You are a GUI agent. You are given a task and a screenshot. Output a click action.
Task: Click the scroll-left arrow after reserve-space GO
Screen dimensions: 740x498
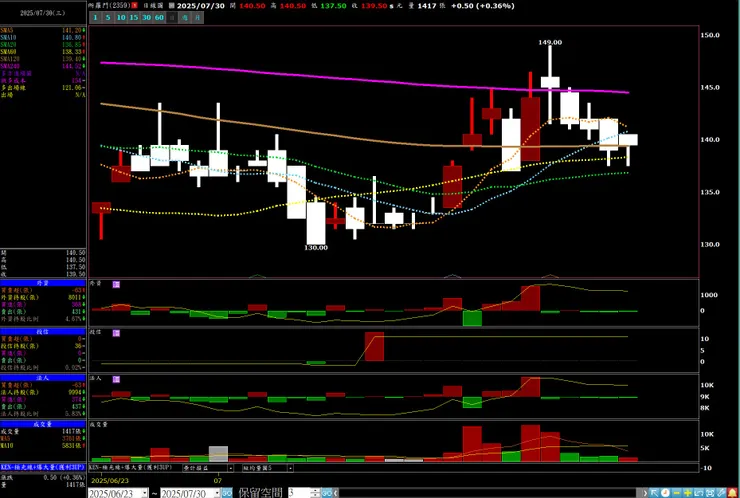tap(336, 493)
